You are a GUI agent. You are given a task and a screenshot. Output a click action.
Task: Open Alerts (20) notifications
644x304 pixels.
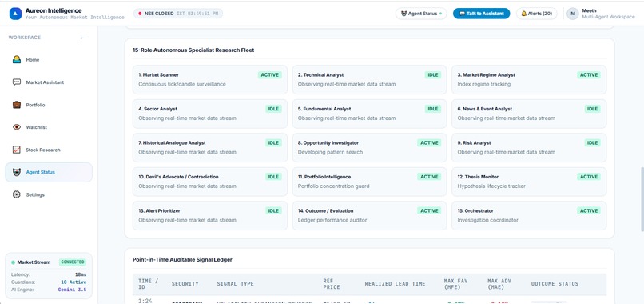(x=536, y=14)
